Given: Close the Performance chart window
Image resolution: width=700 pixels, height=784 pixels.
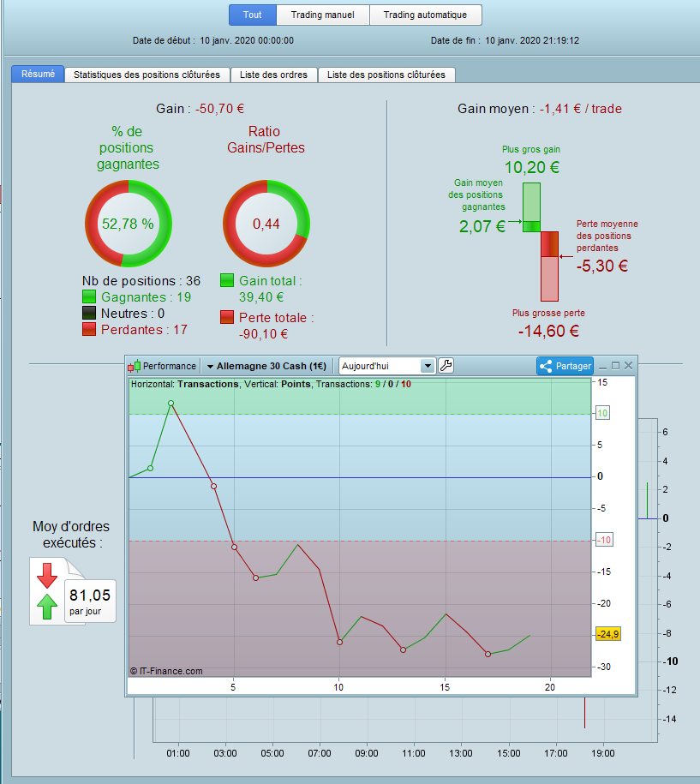Looking at the screenshot, I should point(629,366).
